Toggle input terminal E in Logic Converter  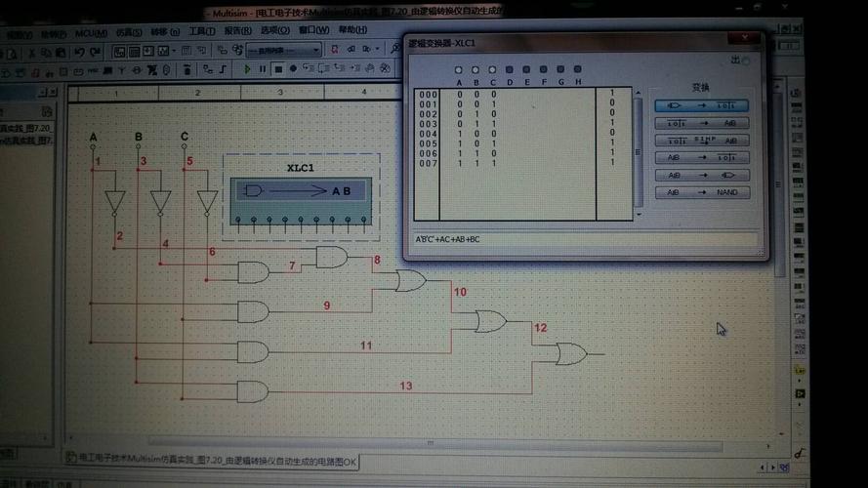526,69
